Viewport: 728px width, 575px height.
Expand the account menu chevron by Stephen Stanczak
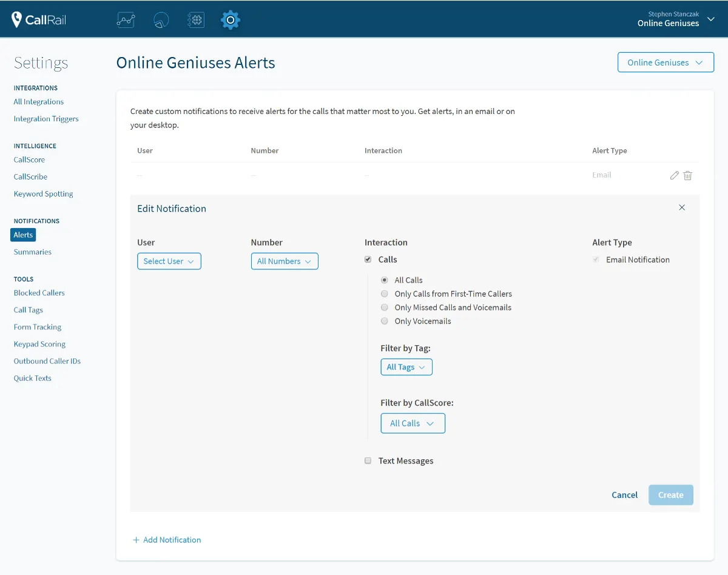[711, 19]
